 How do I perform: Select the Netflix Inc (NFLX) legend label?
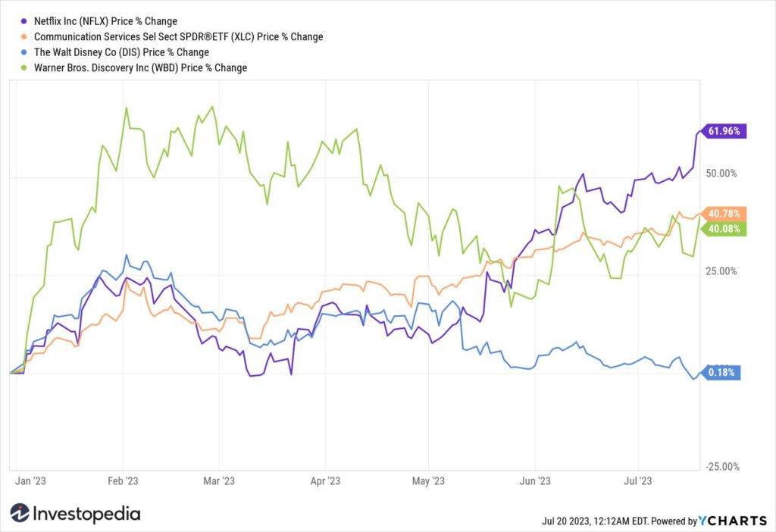(105, 21)
